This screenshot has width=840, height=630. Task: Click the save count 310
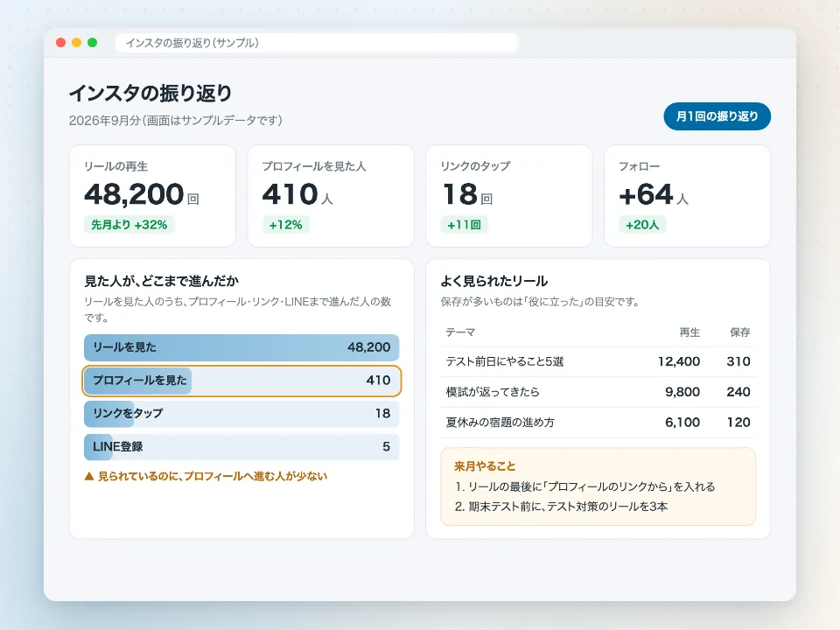tap(738, 361)
